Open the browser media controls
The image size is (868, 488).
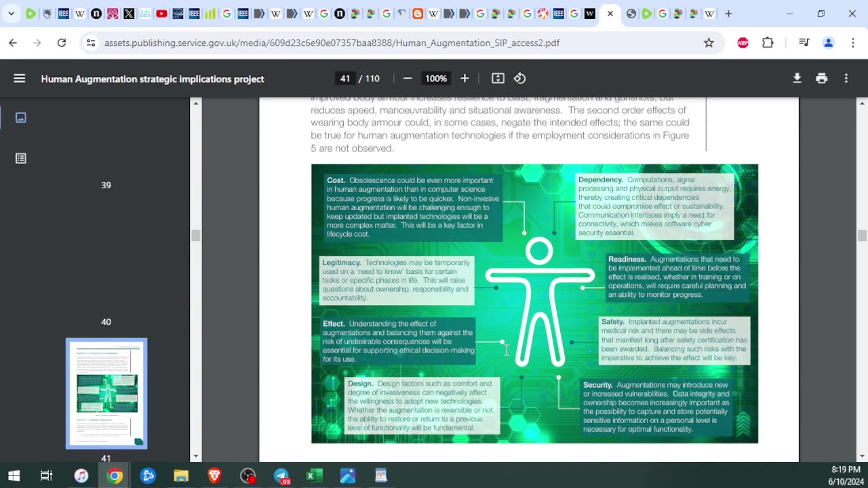(804, 43)
